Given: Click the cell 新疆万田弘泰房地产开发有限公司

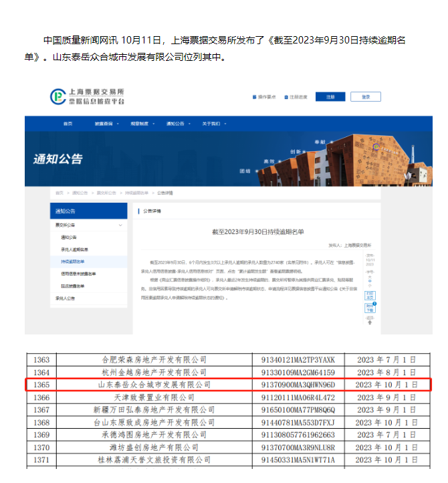Looking at the screenshot, I should pyautogui.click(x=154, y=410).
